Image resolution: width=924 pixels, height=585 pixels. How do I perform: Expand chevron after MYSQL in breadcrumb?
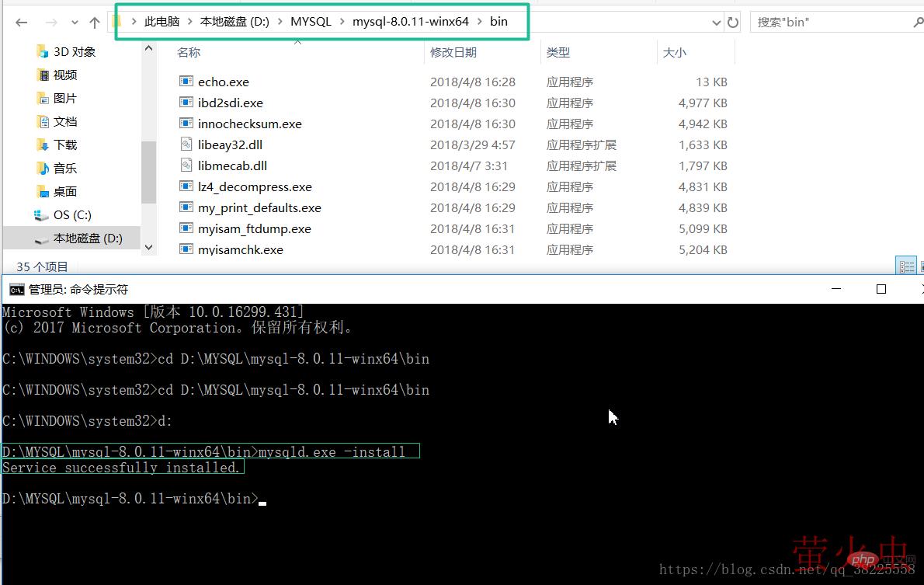pyautogui.click(x=342, y=21)
